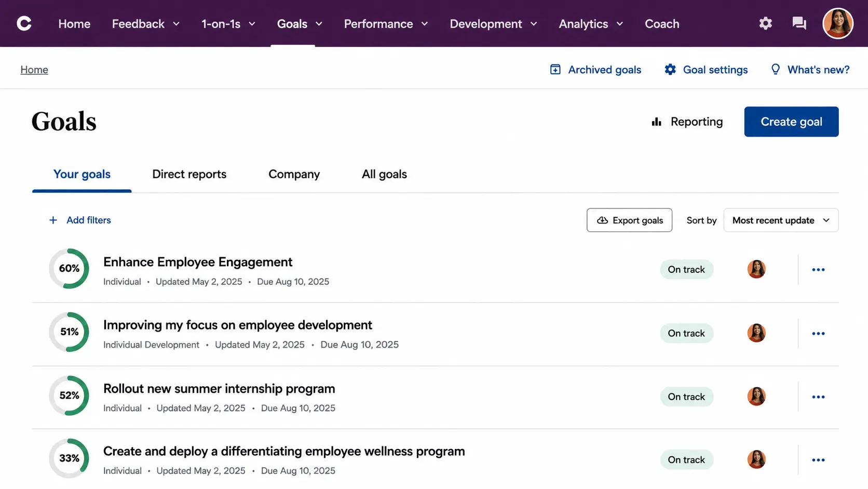Click the 60% progress ring

pyautogui.click(x=69, y=269)
